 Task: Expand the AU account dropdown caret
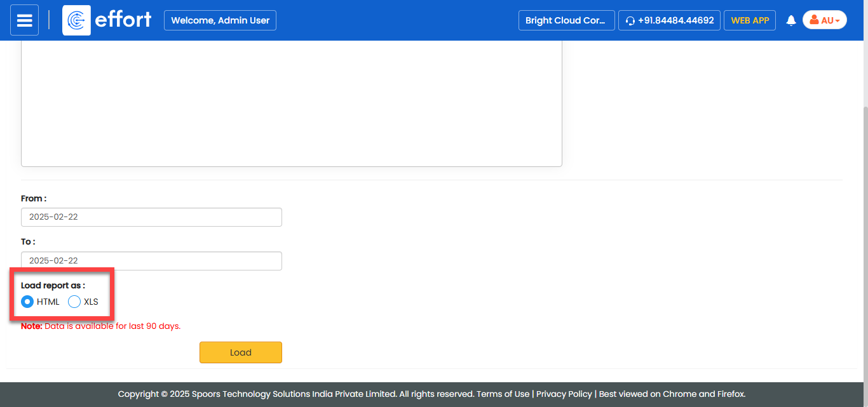point(837,21)
